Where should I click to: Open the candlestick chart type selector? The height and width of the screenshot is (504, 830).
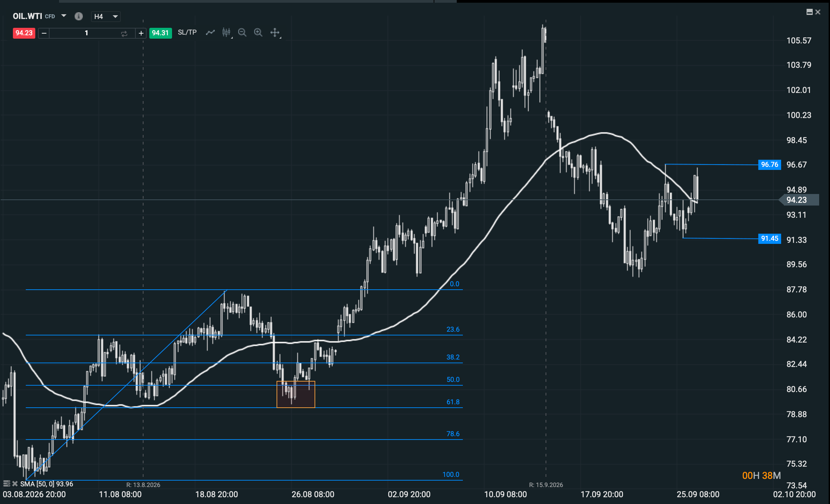pos(227,33)
